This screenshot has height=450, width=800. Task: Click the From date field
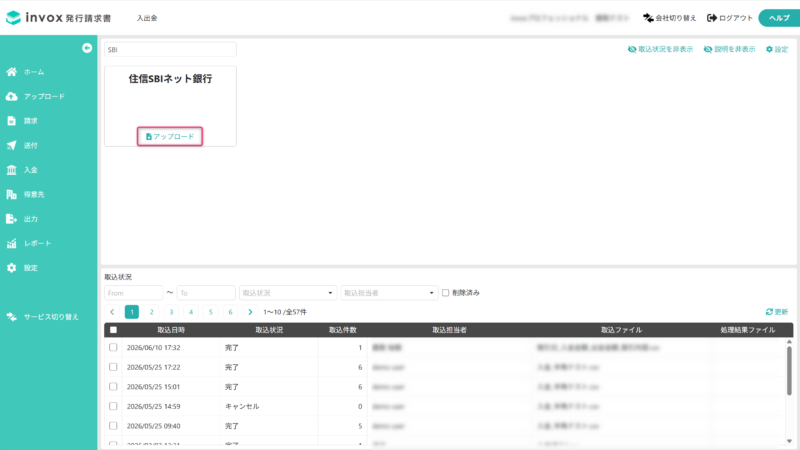(133, 293)
